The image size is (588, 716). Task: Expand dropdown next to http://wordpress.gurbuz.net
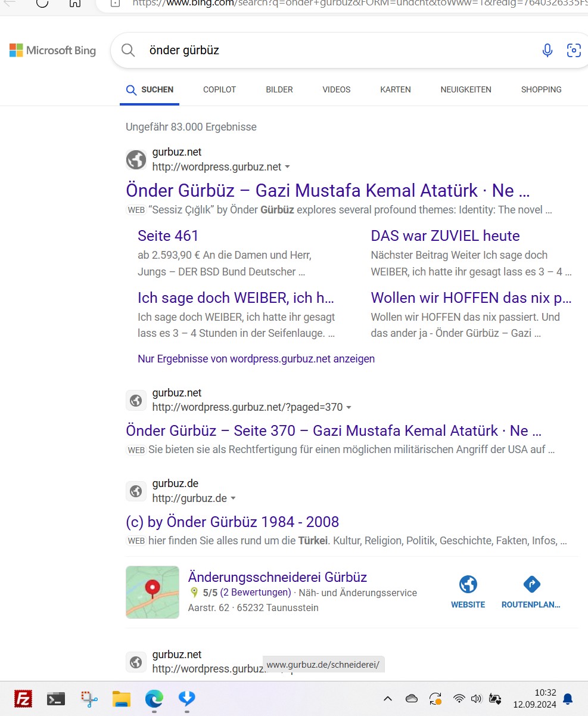pos(288,167)
